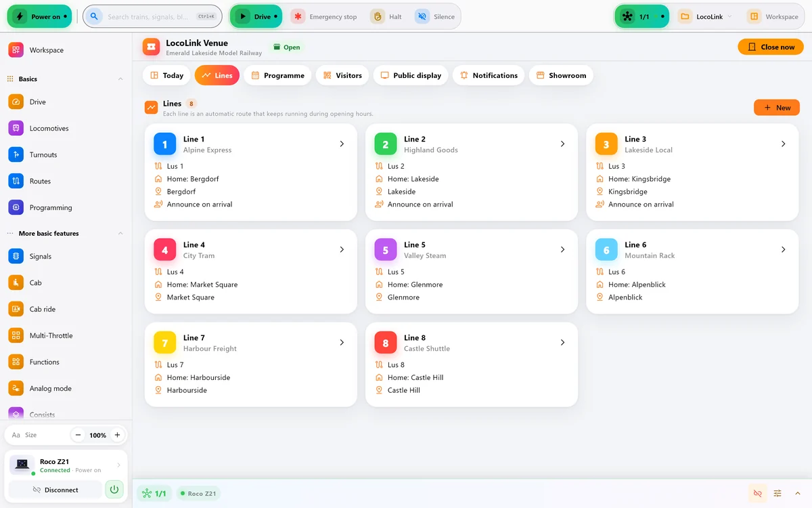This screenshot has width=812, height=508.
Task: Open the Showroom tab
Action: [x=561, y=75]
